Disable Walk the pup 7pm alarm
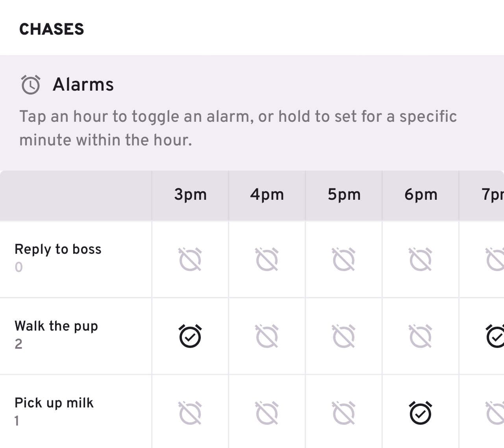This screenshot has width=504, height=448. click(x=495, y=336)
